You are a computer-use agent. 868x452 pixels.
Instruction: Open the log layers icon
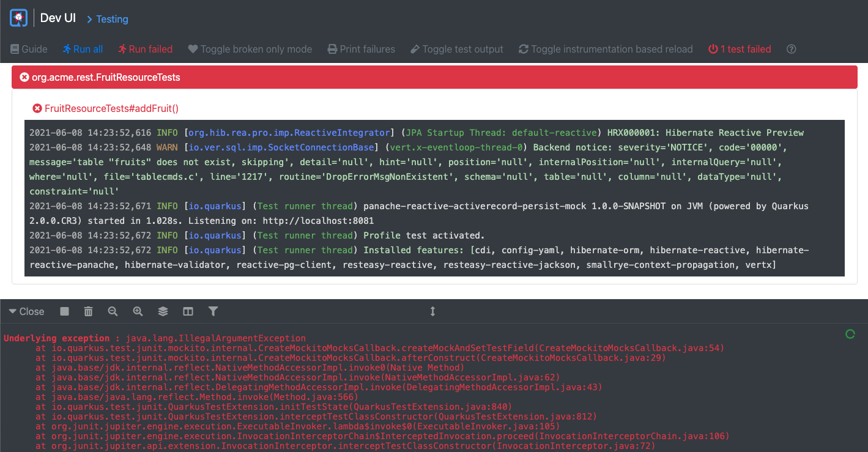click(x=163, y=311)
